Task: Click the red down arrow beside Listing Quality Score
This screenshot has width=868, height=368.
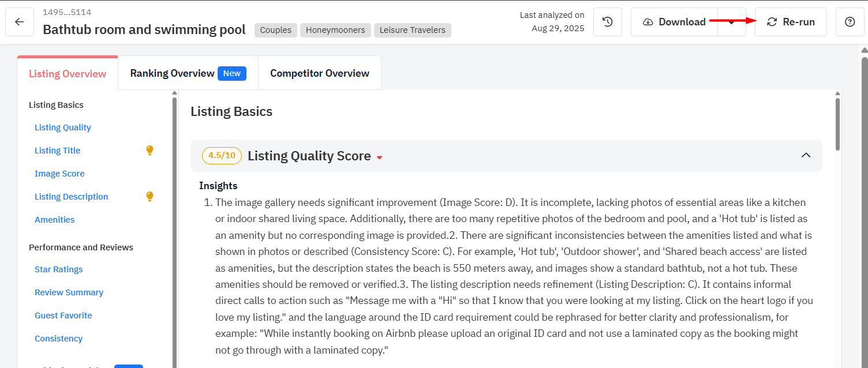Action: coord(380,157)
